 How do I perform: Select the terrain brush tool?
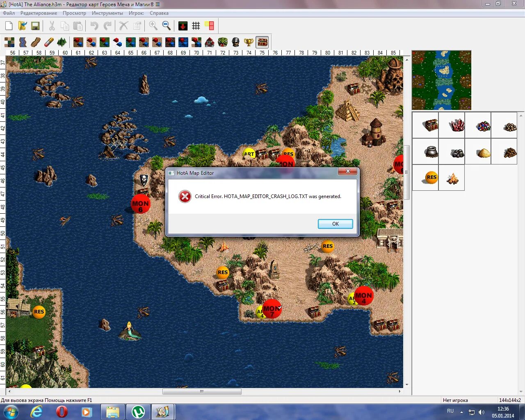point(9,42)
